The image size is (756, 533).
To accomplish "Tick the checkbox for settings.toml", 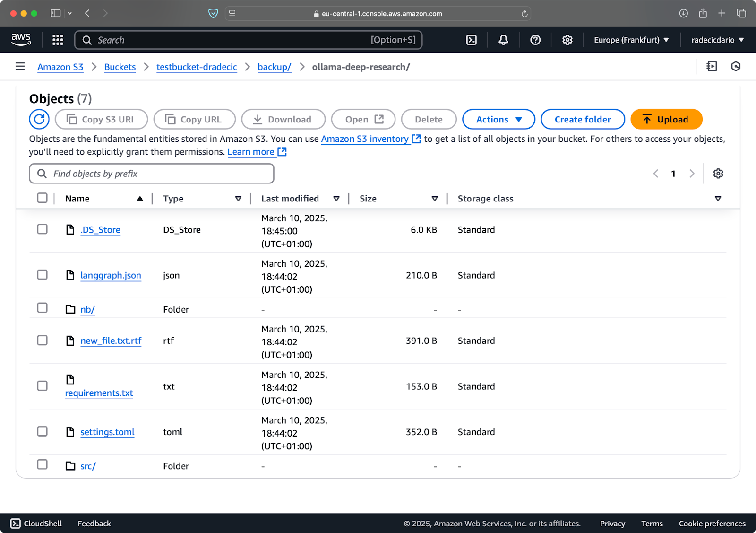I will pyautogui.click(x=43, y=431).
